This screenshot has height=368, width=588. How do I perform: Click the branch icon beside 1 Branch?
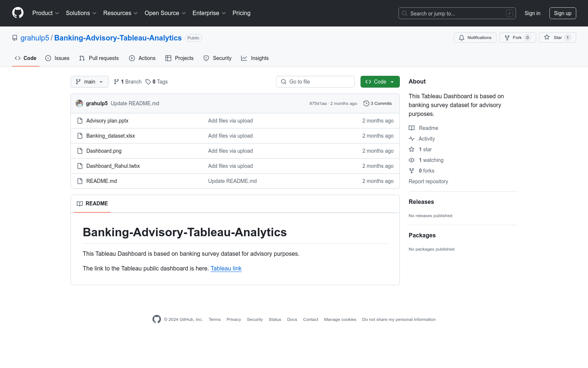click(116, 82)
